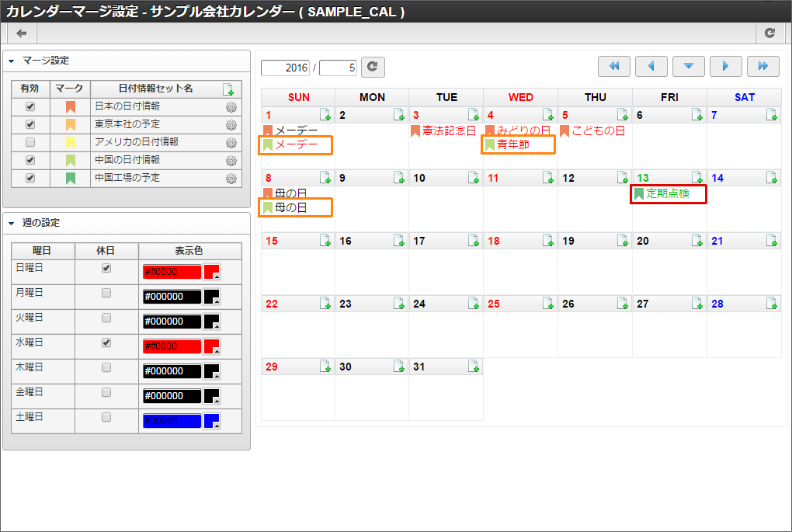Go to next month arrow
The height and width of the screenshot is (532, 792).
(x=726, y=67)
